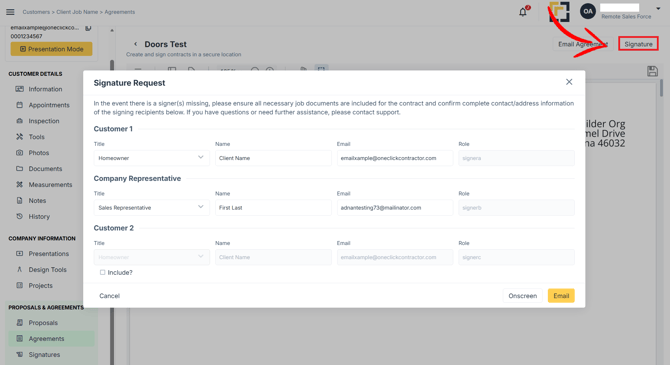
Task: Tick the Include? checkbox for Customer 2
Action: pos(103,272)
